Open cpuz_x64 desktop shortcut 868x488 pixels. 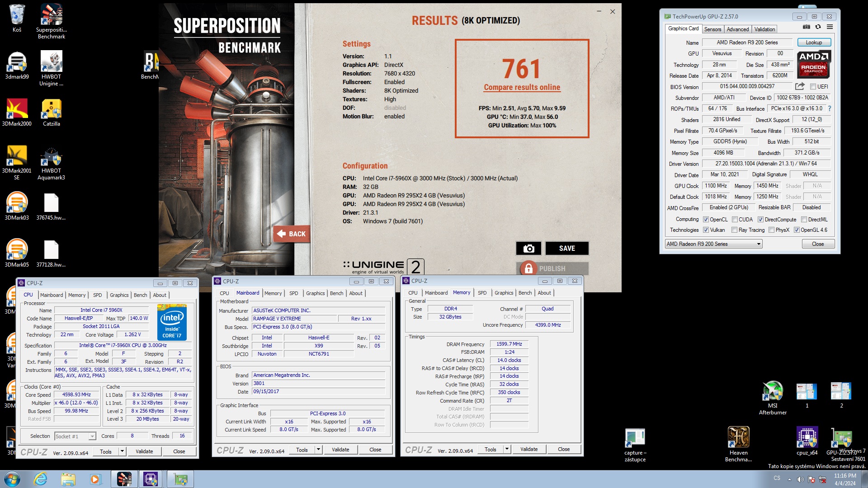[807, 441]
